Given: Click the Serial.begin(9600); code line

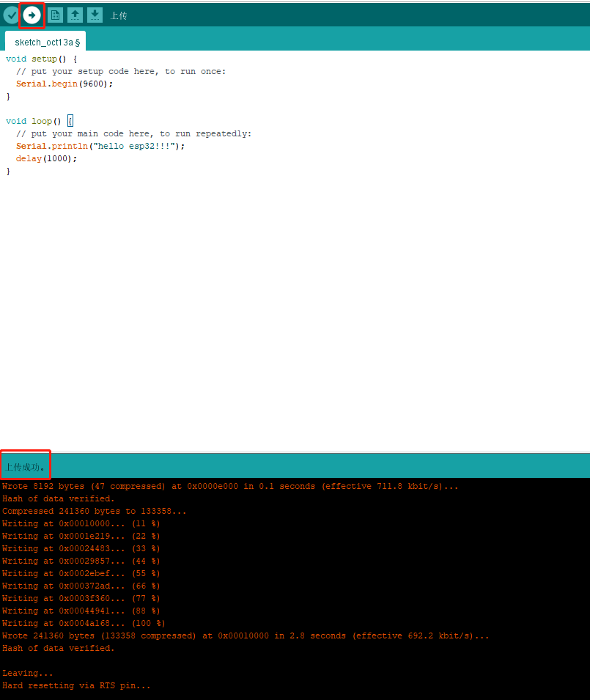Looking at the screenshot, I should [64, 84].
